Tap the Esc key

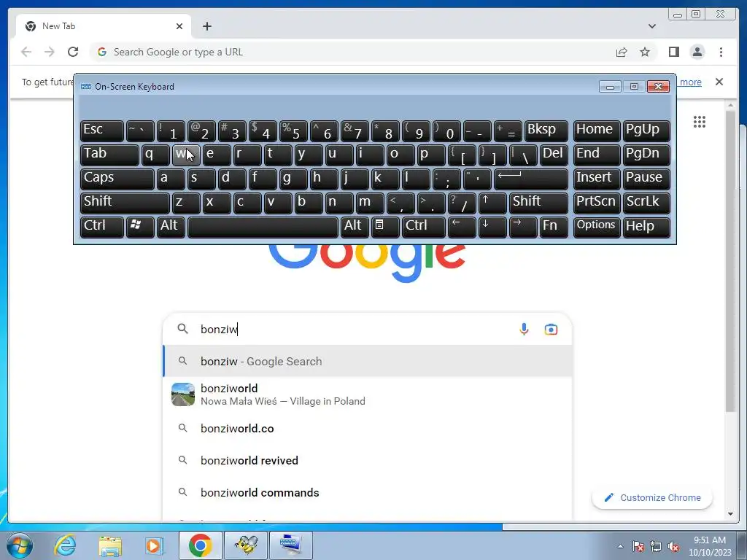[x=102, y=131]
